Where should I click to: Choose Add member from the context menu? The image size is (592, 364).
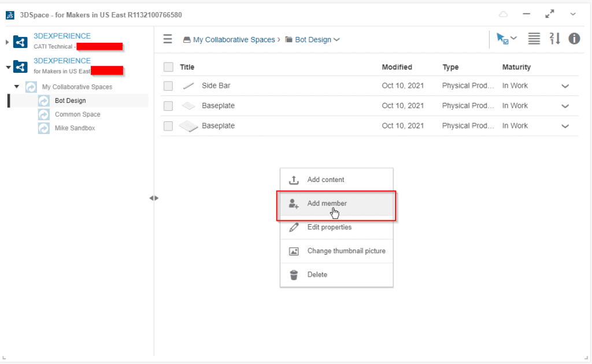[x=336, y=204]
